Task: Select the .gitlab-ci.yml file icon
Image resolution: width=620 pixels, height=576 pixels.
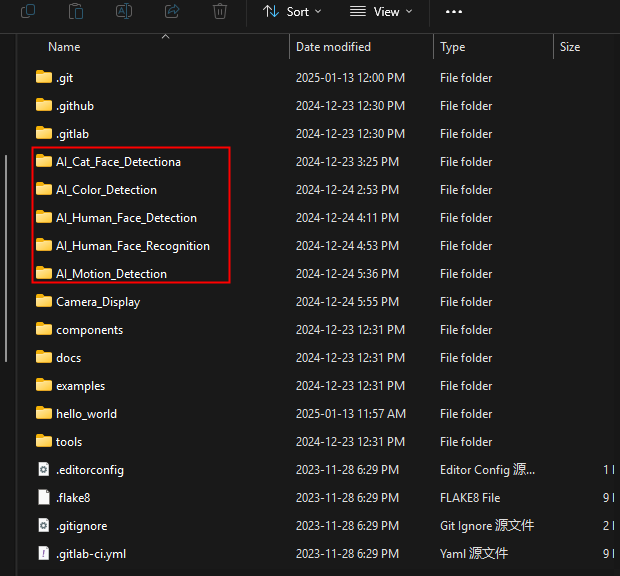Action: (x=44, y=553)
